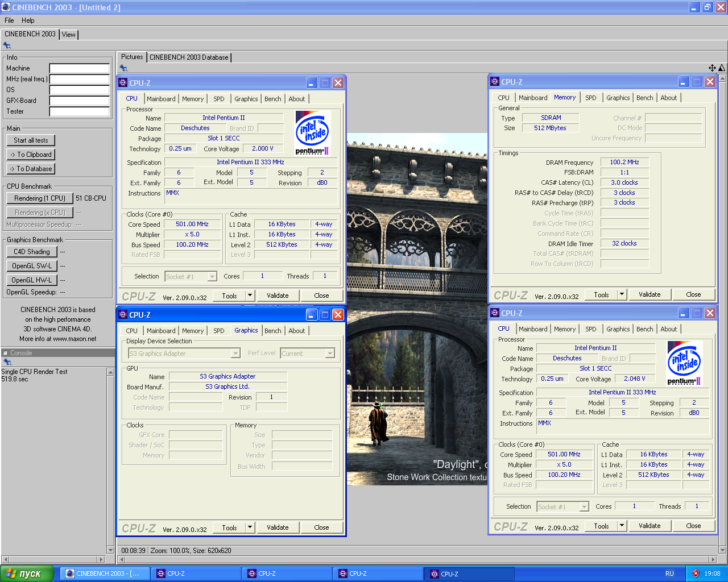Click the To Database button
The width and height of the screenshot is (728, 582).
[x=31, y=169]
